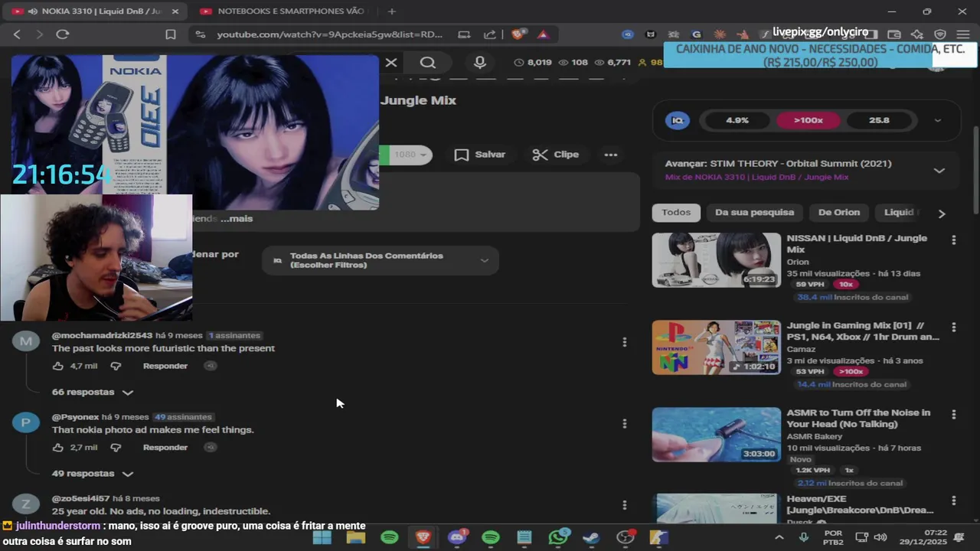Select the 'Todos' filter chip
980x551 pixels.
point(676,212)
